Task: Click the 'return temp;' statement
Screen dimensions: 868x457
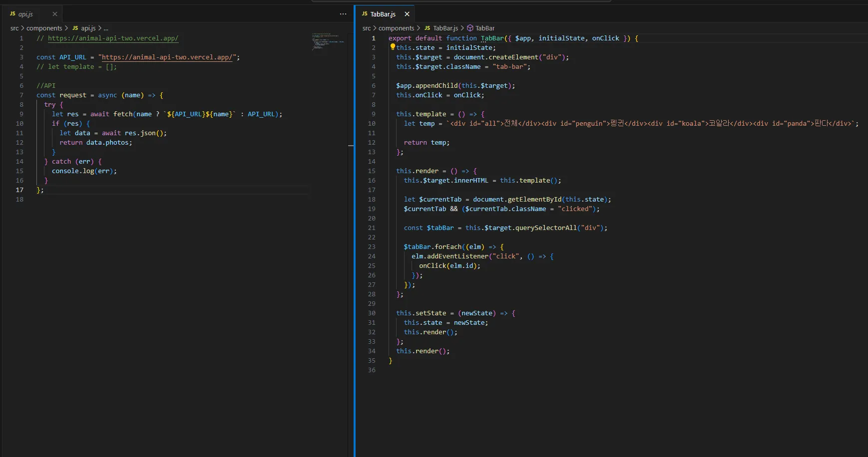Action: coord(427,143)
